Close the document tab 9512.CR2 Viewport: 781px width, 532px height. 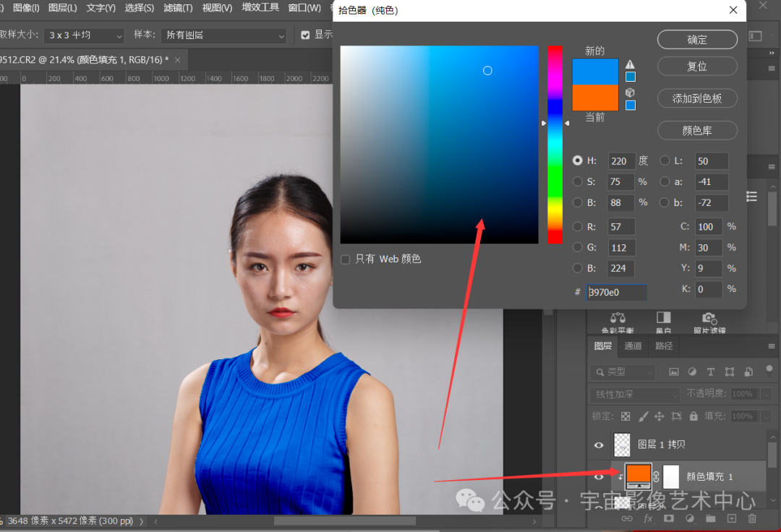(x=177, y=60)
